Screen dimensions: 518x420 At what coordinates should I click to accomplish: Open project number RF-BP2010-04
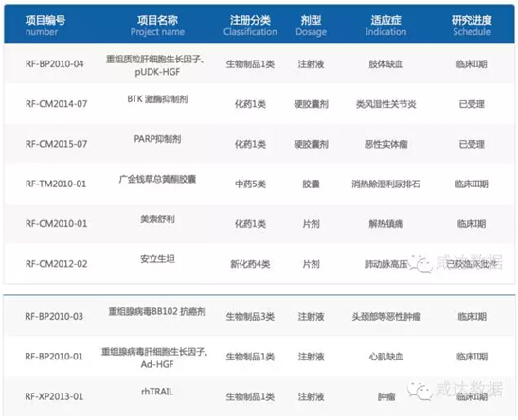pos(55,64)
